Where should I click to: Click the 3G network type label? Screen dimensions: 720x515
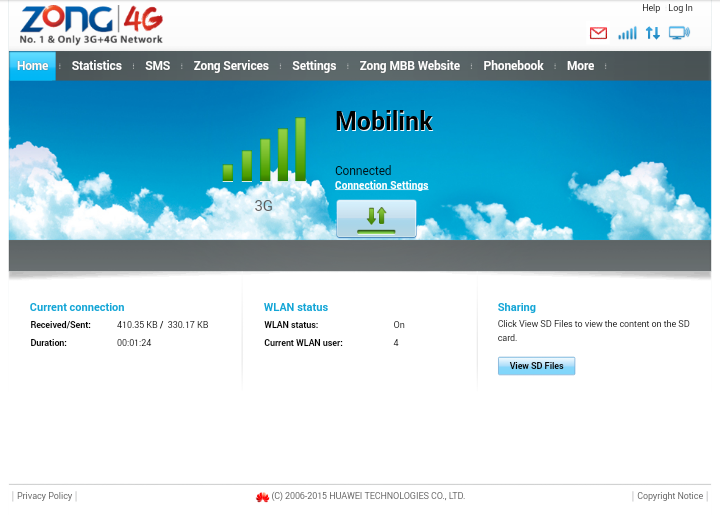click(264, 206)
